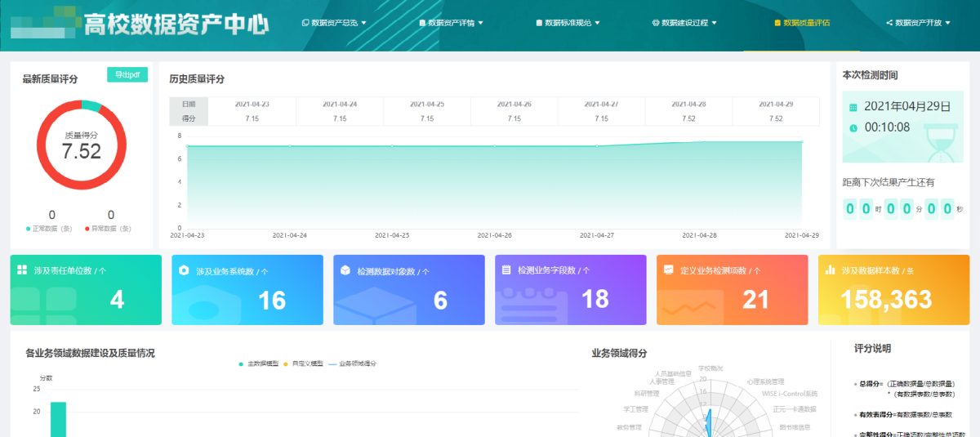Open the 涉及责任单位数 card showing 4
The width and height of the screenshot is (980, 437).
pyautogui.click(x=86, y=290)
